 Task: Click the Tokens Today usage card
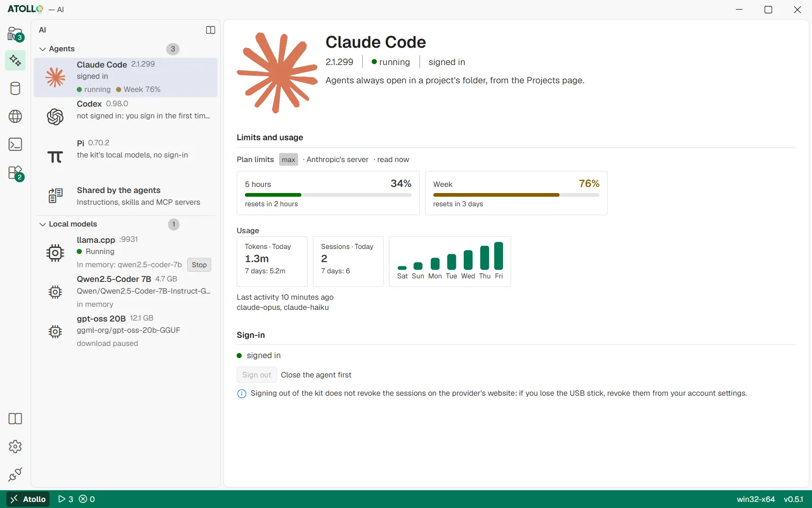[x=272, y=262]
